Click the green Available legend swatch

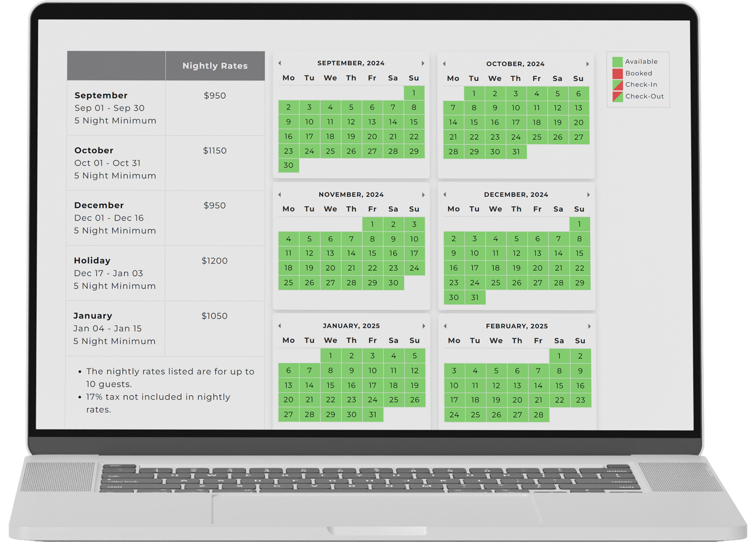618,62
